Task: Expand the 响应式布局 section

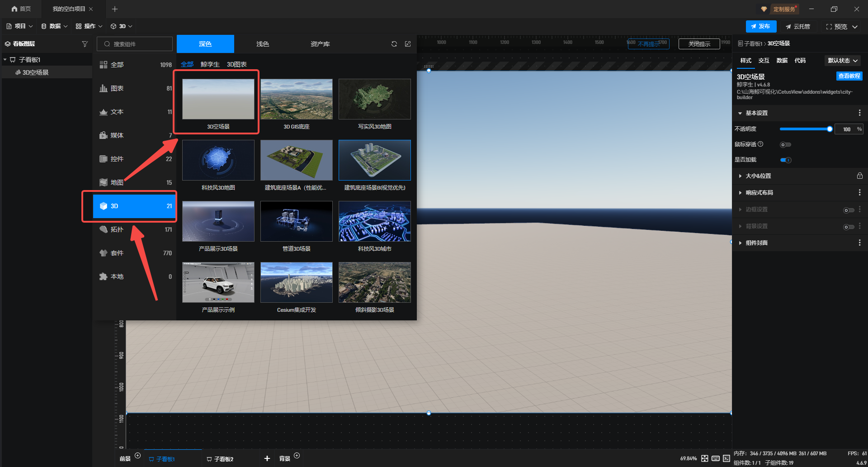Action: [x=759, y=193]
